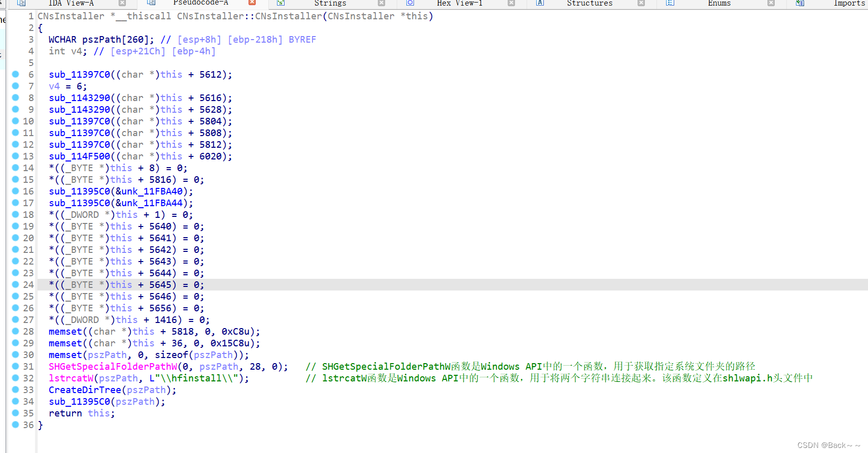Toggle breakpoint dot on line 27

(x=16, y=319)
